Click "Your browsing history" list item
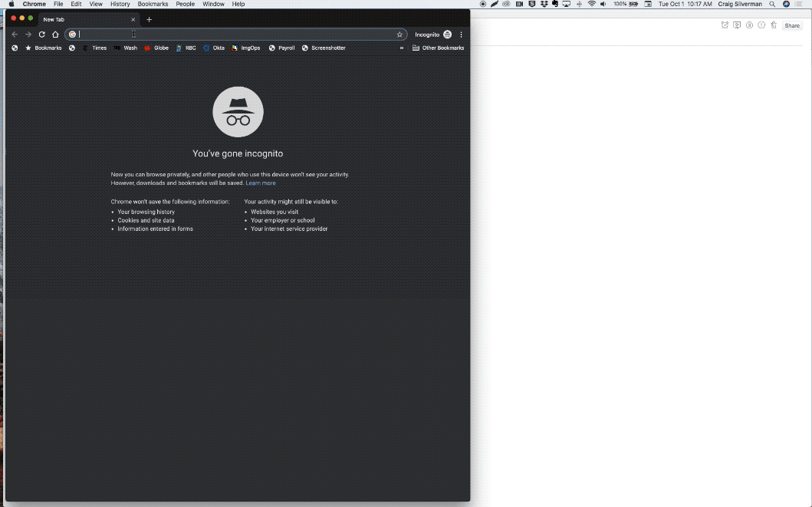This screenshot has height=507, width=812. pos(146,212)
